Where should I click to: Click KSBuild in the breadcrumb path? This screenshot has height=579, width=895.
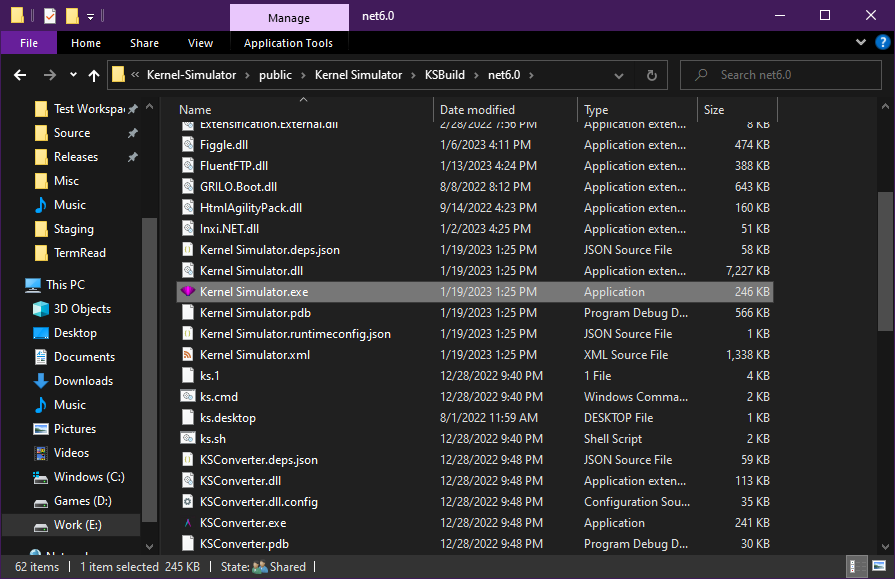(x=445, y=75)
